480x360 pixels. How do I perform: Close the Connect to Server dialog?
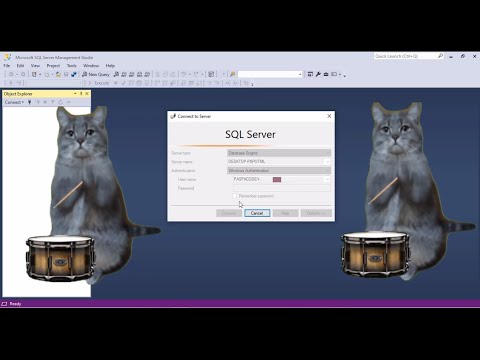(329, 116)
